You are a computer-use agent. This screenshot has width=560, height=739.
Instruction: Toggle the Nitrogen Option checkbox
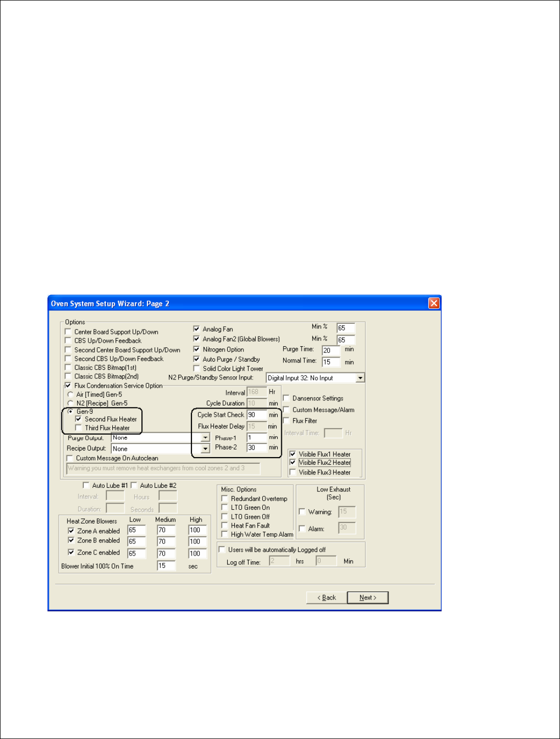pyautogui.click(x=197, y=349)
